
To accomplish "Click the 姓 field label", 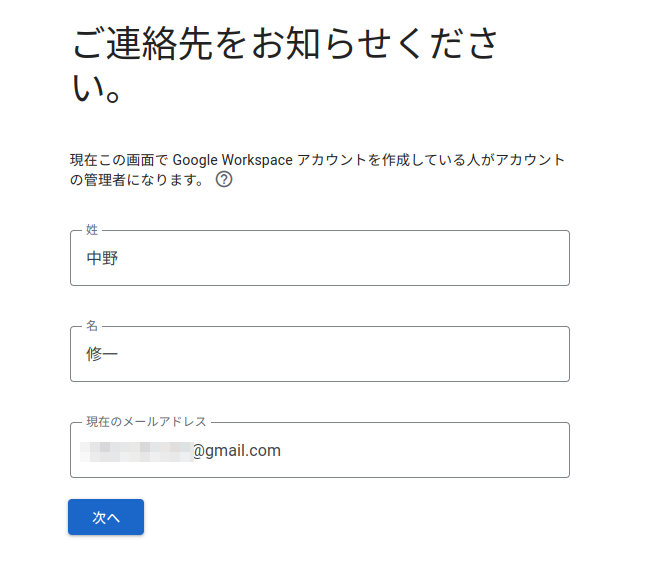I will tap(92, 230).
